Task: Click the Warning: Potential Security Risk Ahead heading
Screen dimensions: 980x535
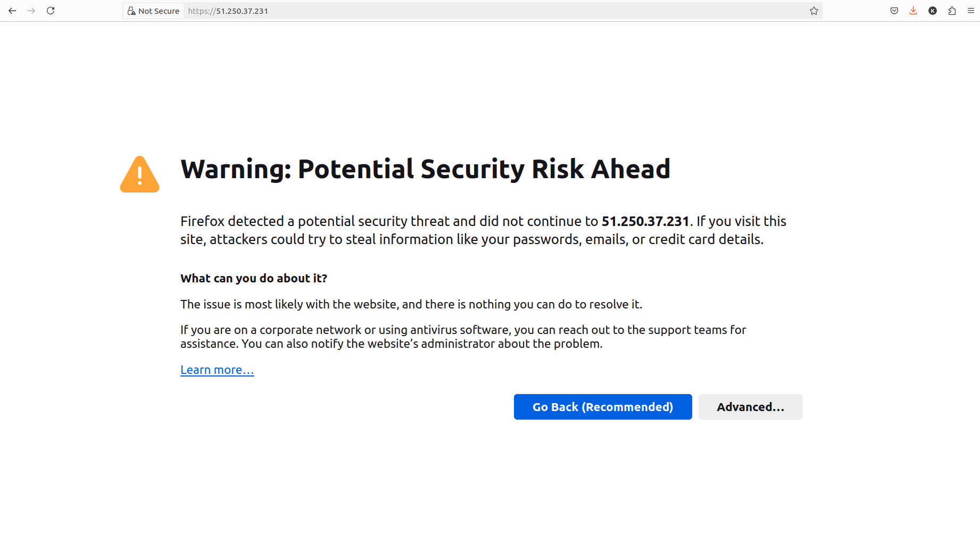Action: click(425, 169)
